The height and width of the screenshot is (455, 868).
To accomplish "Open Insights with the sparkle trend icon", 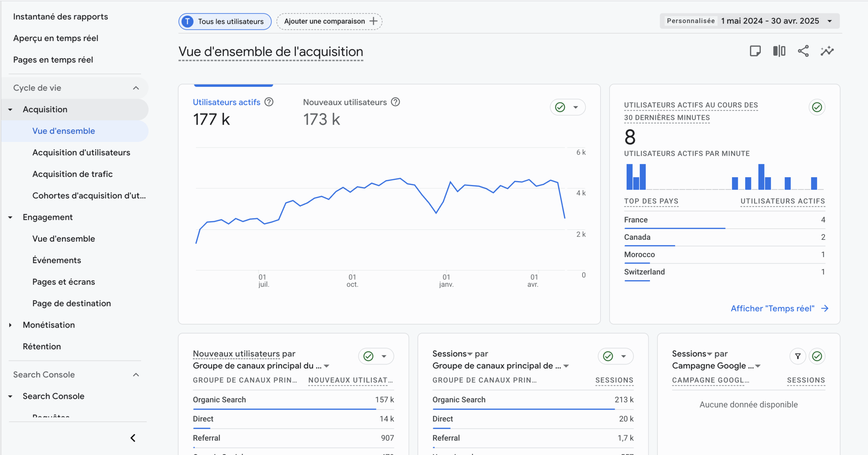I will point(827,51).
